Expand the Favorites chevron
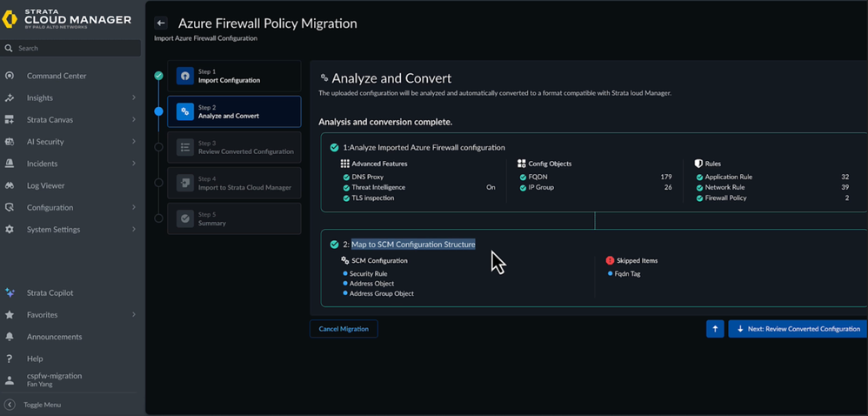 pyautogui.click(x=134, y=315)
